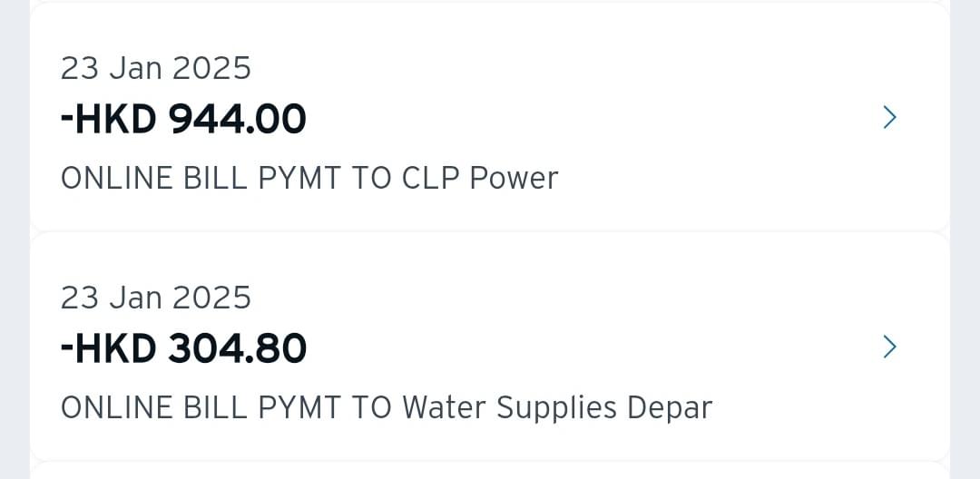The width and height of the screenshot is (980, 479).
Task: Click the 23 Jan 2025 date above HKD 304.80
Action: (156, 298)
